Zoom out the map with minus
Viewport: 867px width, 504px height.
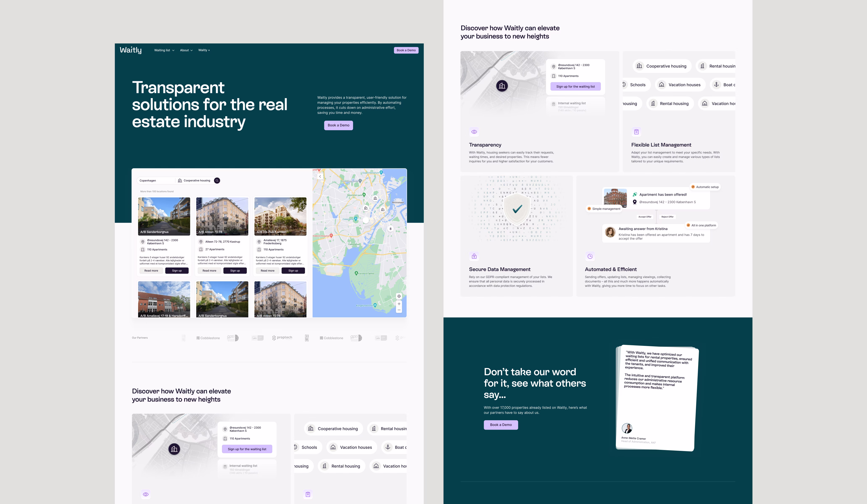pos(399,310)
